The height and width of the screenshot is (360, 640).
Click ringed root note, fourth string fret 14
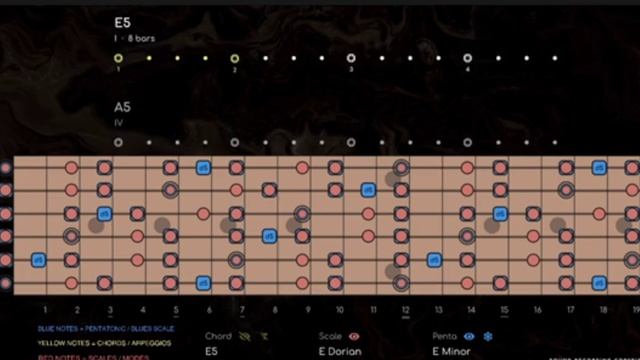click(x=467, y=236)
